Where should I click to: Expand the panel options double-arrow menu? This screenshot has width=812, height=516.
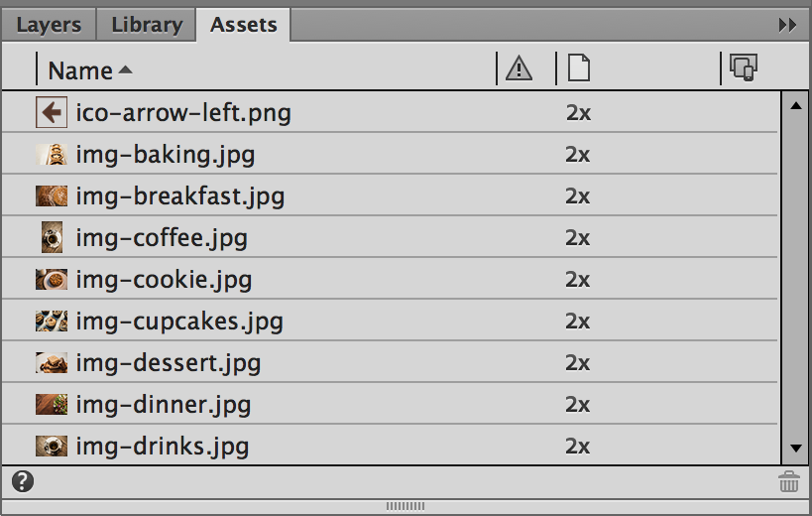point(787,25)
